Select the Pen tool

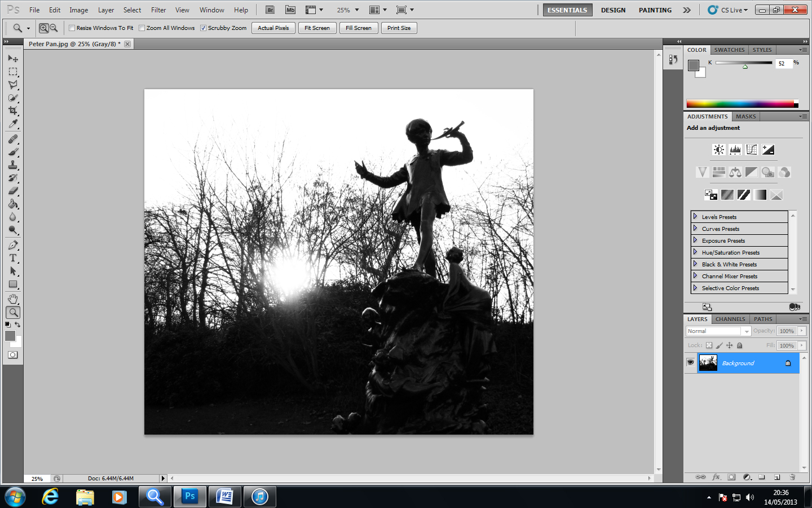[x=13, y=245]
